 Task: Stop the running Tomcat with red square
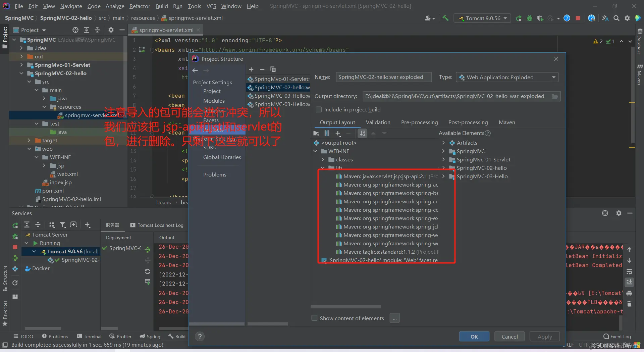coord(578,18)
